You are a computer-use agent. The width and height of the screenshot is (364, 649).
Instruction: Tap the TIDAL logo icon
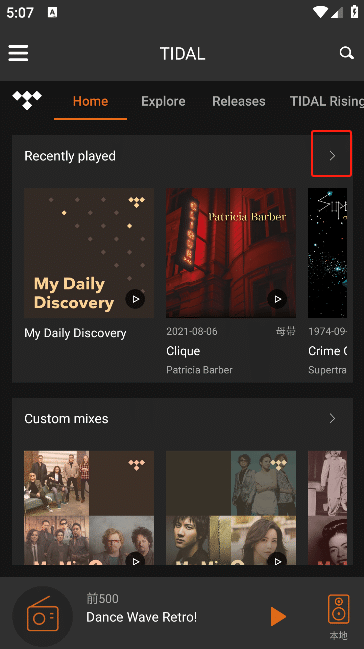[27, 100]
